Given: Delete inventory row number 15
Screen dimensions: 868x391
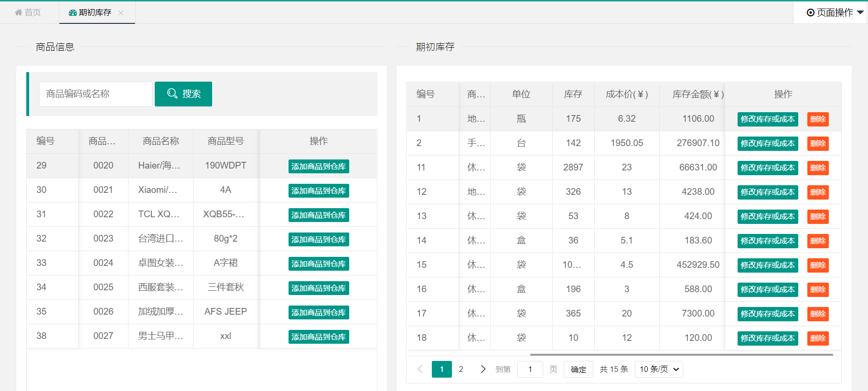Looking at the screenshot, I should pyautogui.click(x=818, y=265).
